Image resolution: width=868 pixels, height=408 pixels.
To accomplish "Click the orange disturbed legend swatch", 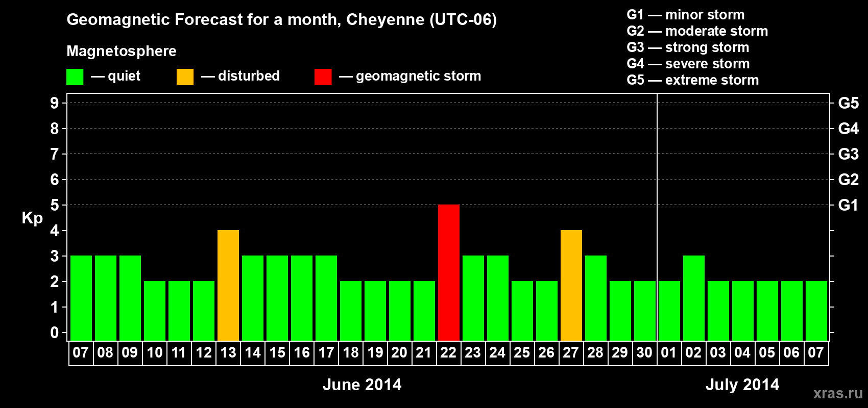I will point(185,77).
